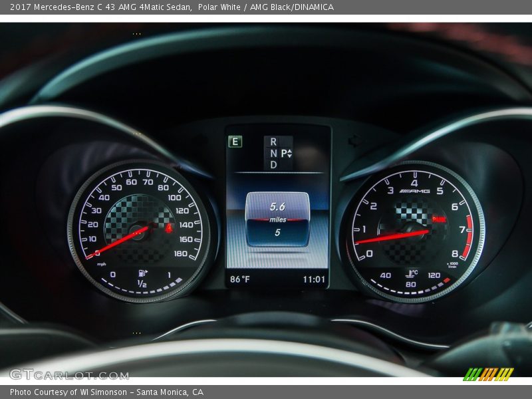
Task: Click the N neutral gear letter
Action: point(273,154)
